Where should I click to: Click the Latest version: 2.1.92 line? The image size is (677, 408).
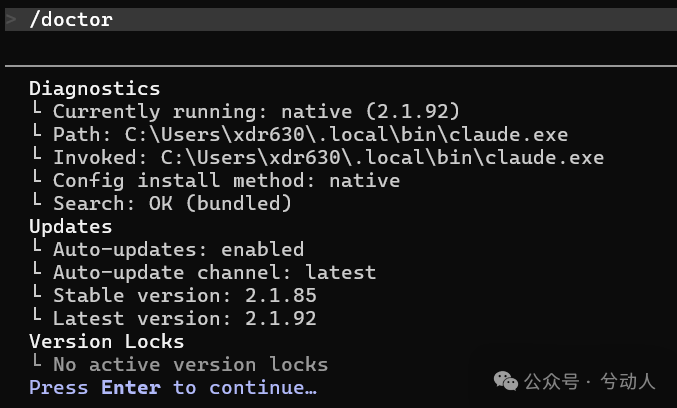pos(184,318)
